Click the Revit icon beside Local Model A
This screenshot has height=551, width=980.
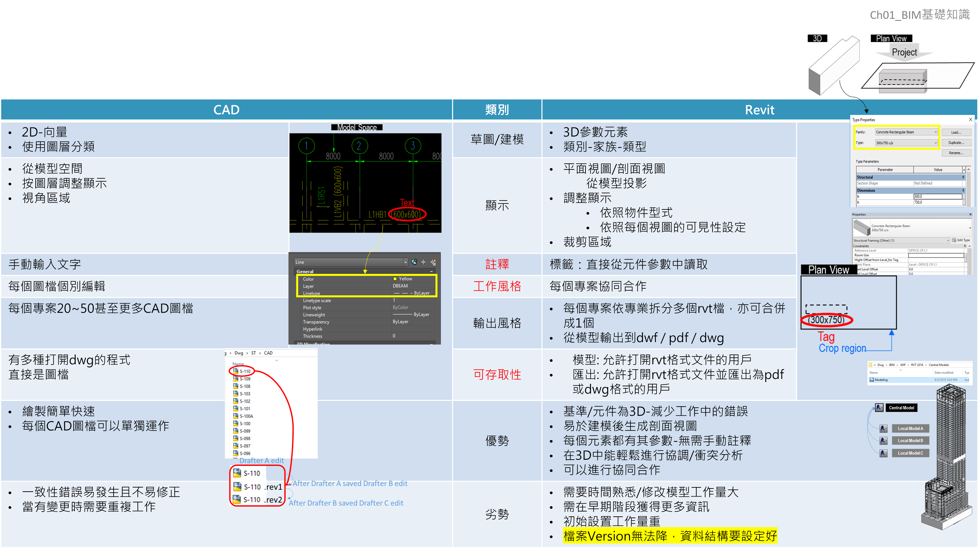coord(884,428)
